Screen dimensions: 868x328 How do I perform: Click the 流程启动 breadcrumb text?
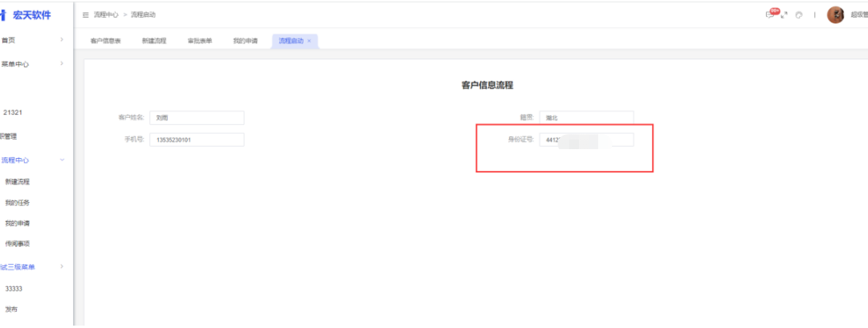(x=143, y=15)
